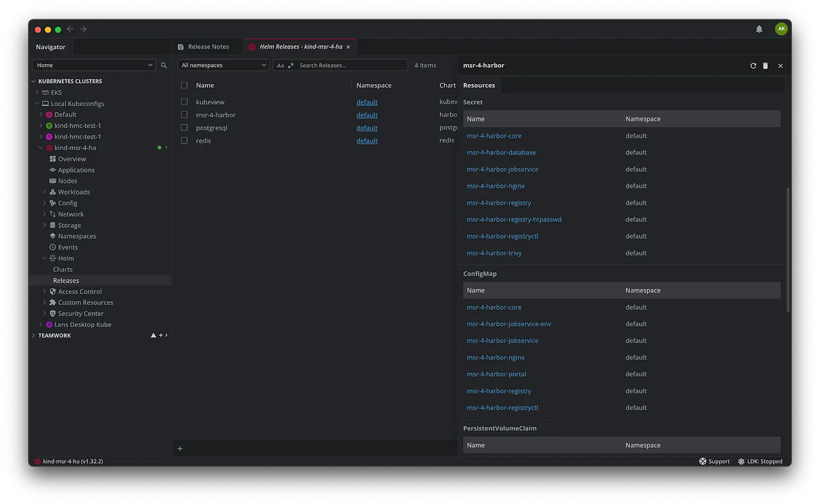The width and height of the screenshot is (820, 504).
Task: Open notifications via the bell icon
Action: tap(759, 29)
